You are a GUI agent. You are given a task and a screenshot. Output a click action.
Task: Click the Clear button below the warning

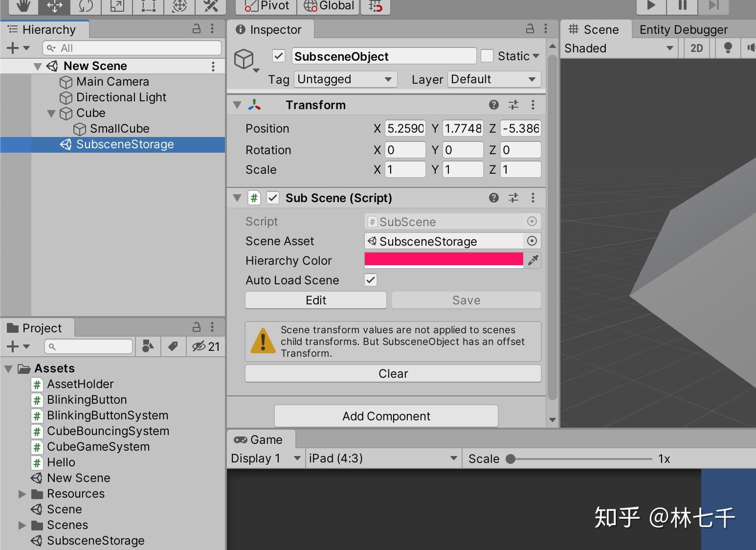[393, 373]
